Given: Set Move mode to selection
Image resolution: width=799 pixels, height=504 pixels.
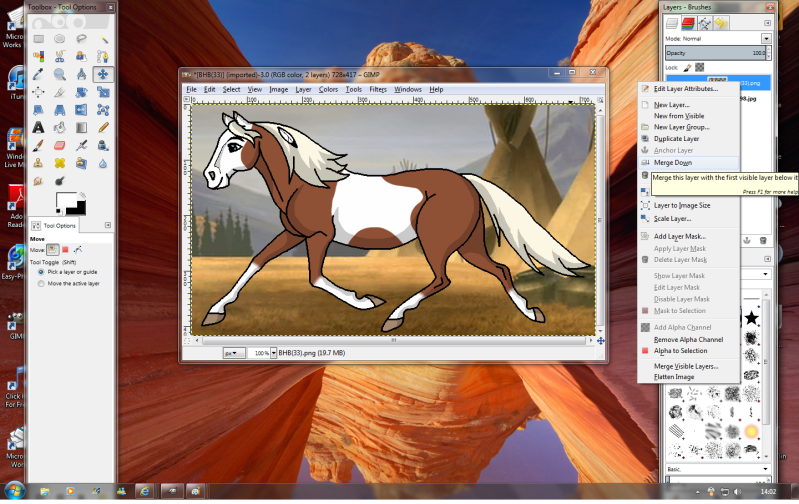Looking at the screenshot, I should (65, 250).
